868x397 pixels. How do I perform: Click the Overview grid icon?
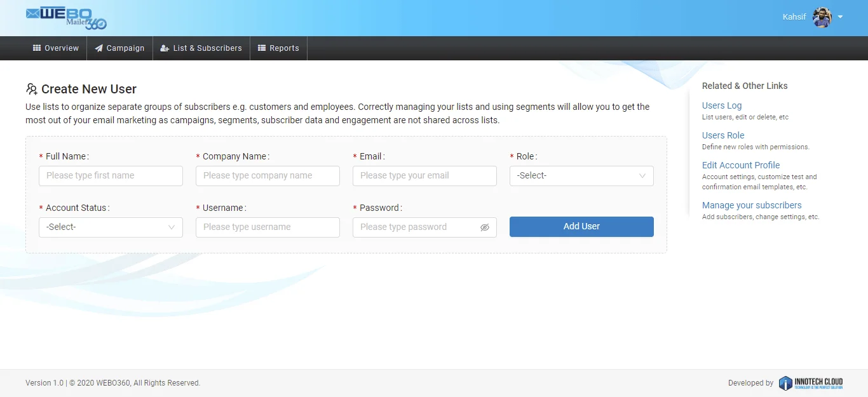point(37,48)
